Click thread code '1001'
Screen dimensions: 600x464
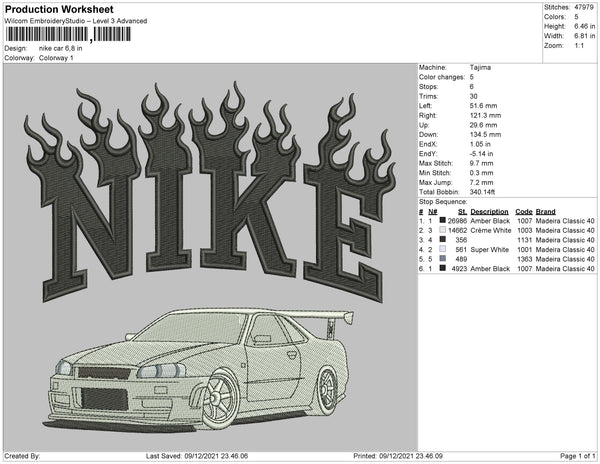tap(525, 249)
